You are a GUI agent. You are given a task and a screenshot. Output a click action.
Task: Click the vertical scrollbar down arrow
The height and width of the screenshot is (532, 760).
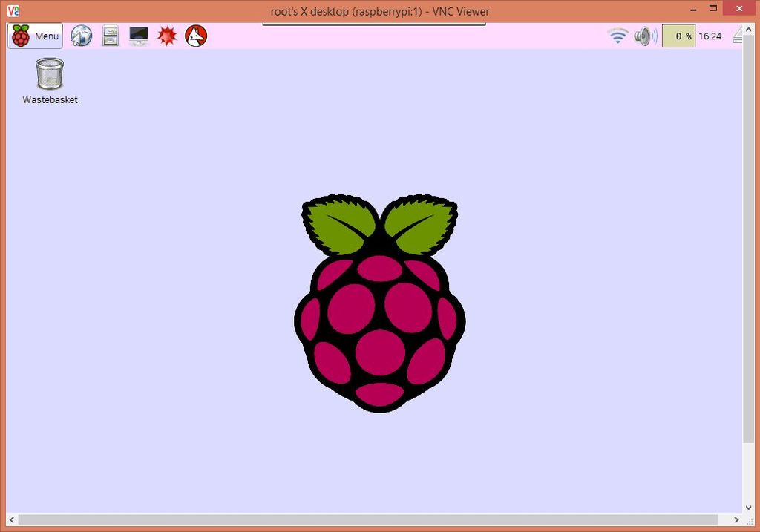pyautogui.click(x=748, y=508)
